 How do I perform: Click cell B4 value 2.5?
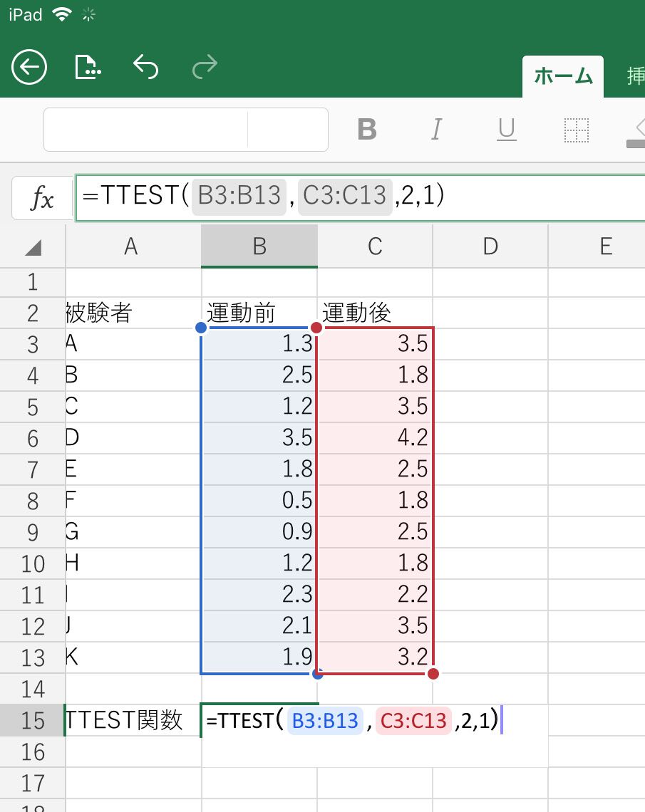tap(259, 375)
